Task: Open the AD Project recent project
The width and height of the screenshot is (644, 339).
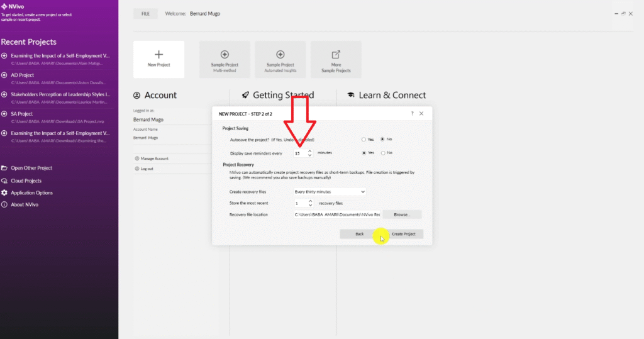Action: click(23, 75)
